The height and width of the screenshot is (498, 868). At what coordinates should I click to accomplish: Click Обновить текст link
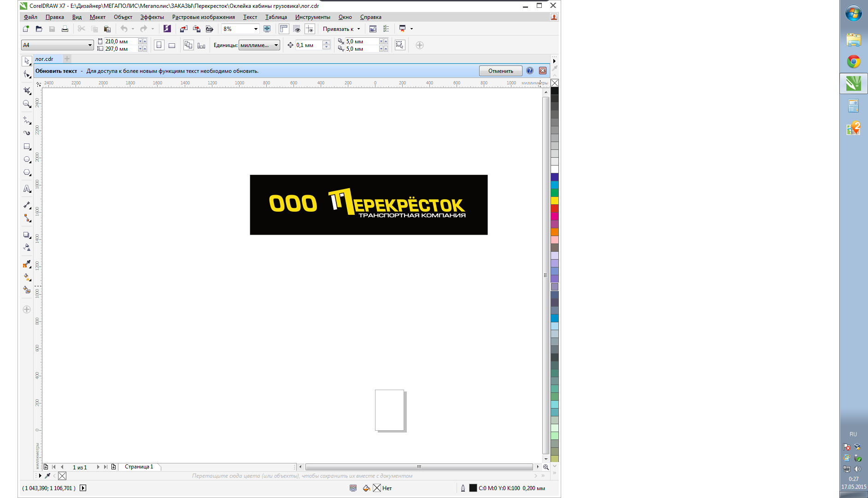point(56,71)
